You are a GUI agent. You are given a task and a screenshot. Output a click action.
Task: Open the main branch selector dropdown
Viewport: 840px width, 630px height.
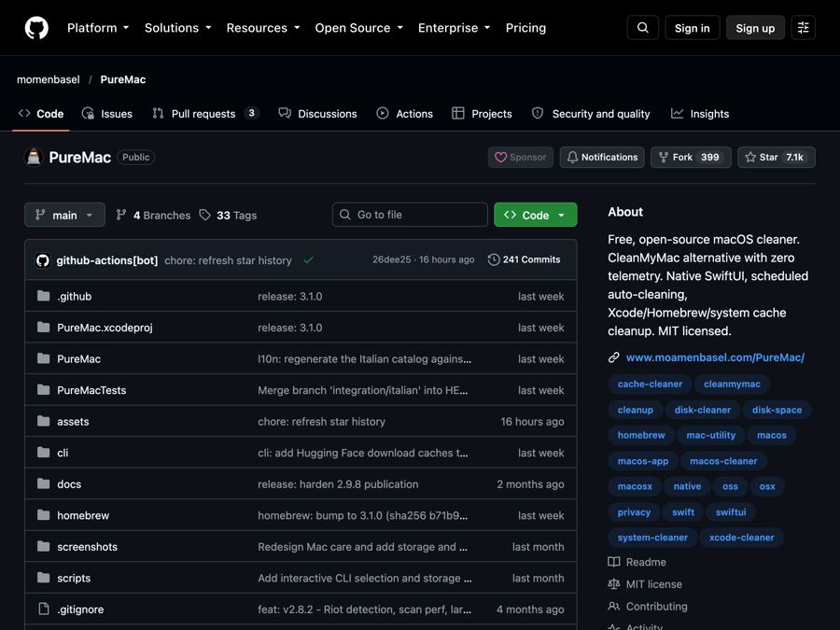click(64, 215)
